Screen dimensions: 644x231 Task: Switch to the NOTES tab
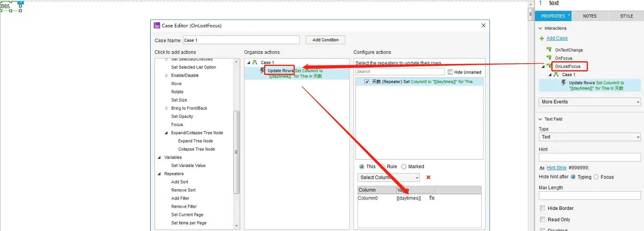tap(589, 16)
